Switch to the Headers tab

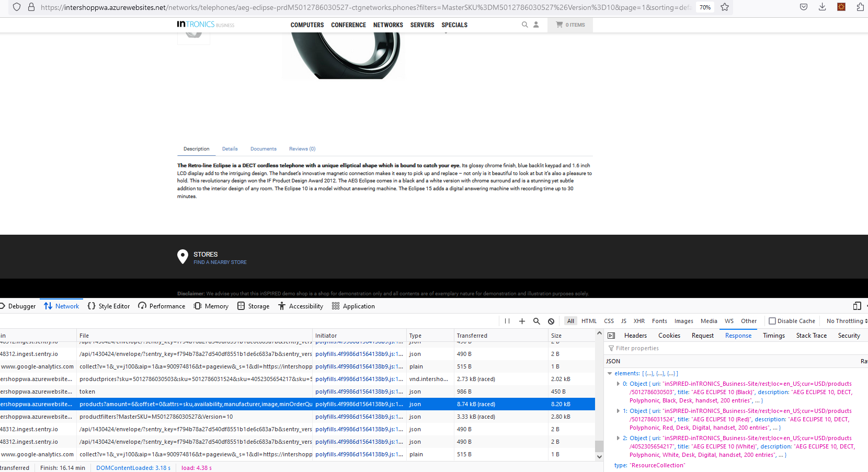635,335
